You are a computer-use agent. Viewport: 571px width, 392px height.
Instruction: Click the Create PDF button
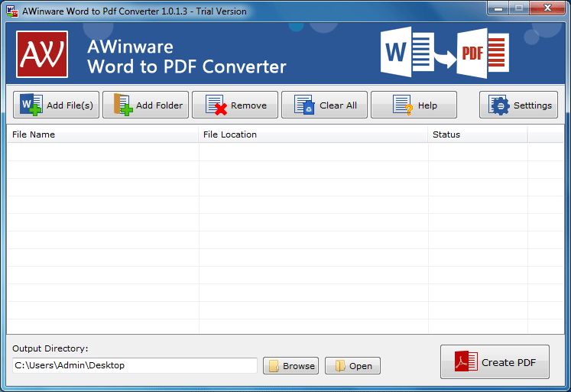click(x=495, y=362)
